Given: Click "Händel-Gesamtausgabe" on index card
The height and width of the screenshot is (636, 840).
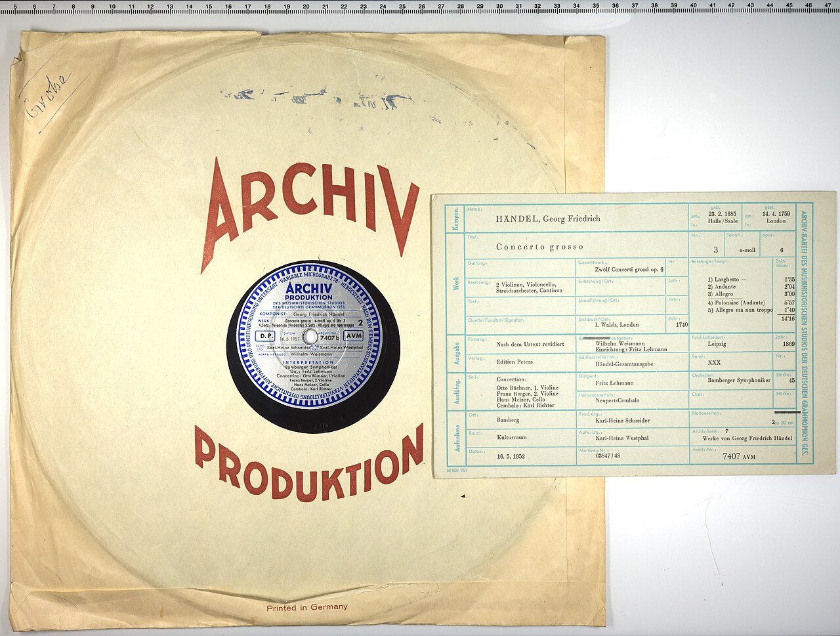Looking at the screenshot, I should [624, 364].
